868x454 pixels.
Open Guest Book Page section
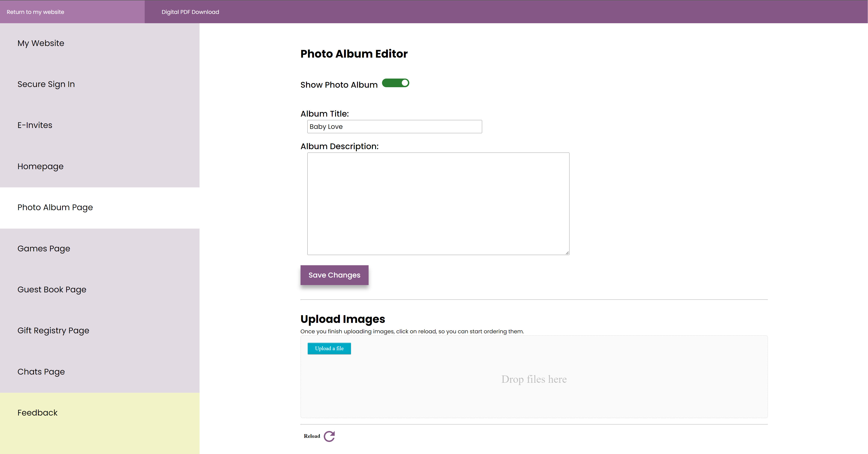[52, 289]
